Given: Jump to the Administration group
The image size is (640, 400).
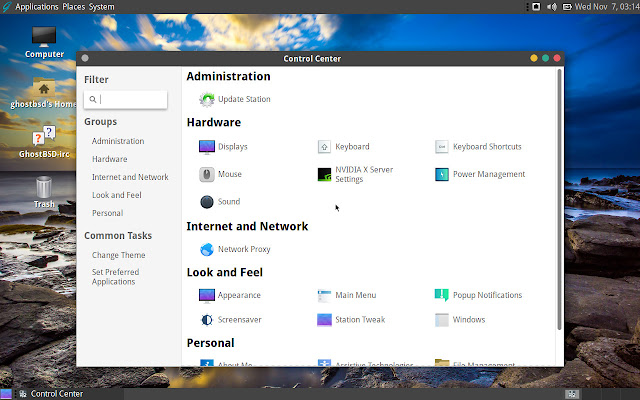Looking at the screenshot, I should [x=118, y=141].
